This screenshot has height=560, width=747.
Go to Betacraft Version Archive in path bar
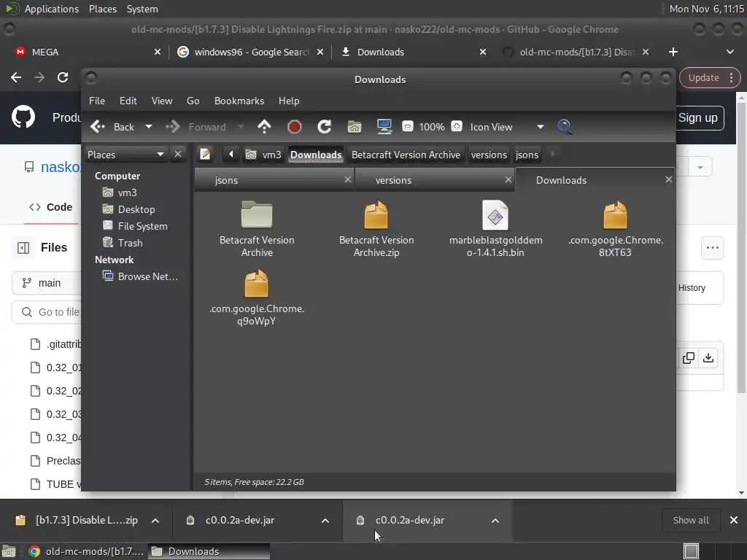[406, 155]
